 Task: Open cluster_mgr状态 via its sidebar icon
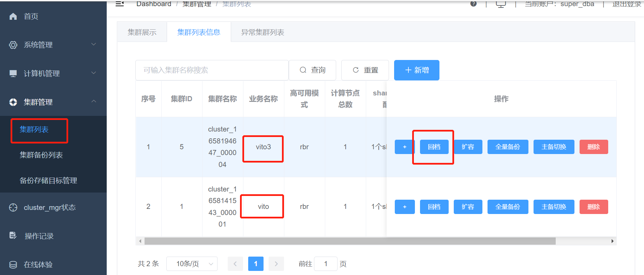coord(13,208)
